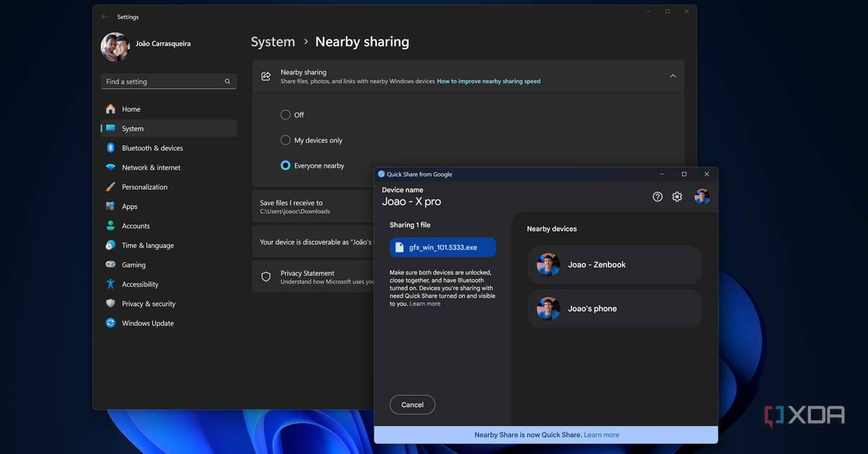
Task: Go to Windows Update page
Action: coord(148,323)
